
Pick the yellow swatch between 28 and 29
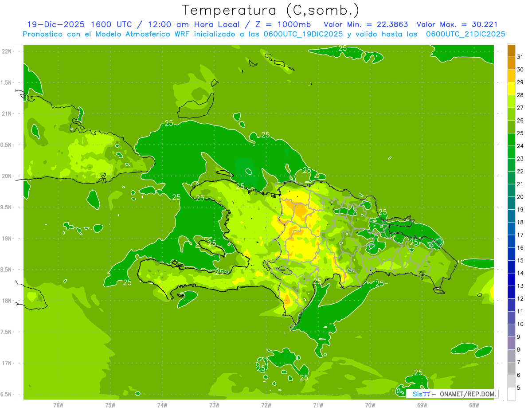pos(511,89)
